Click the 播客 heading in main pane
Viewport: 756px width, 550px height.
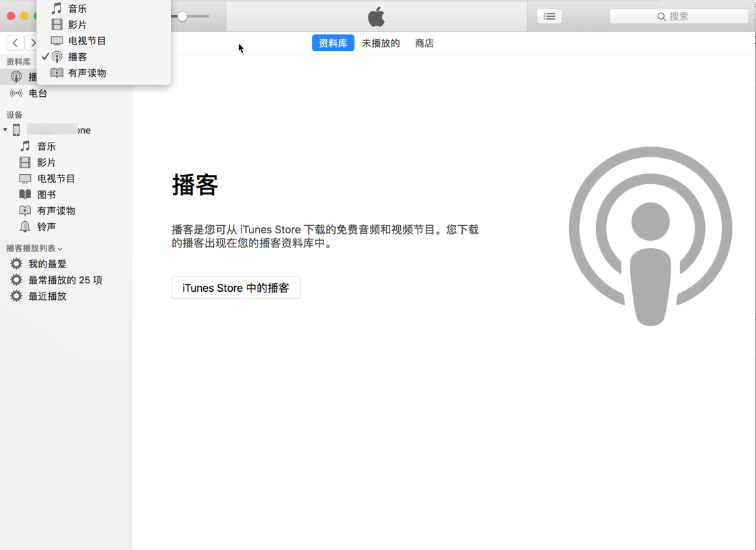(195, 185)
